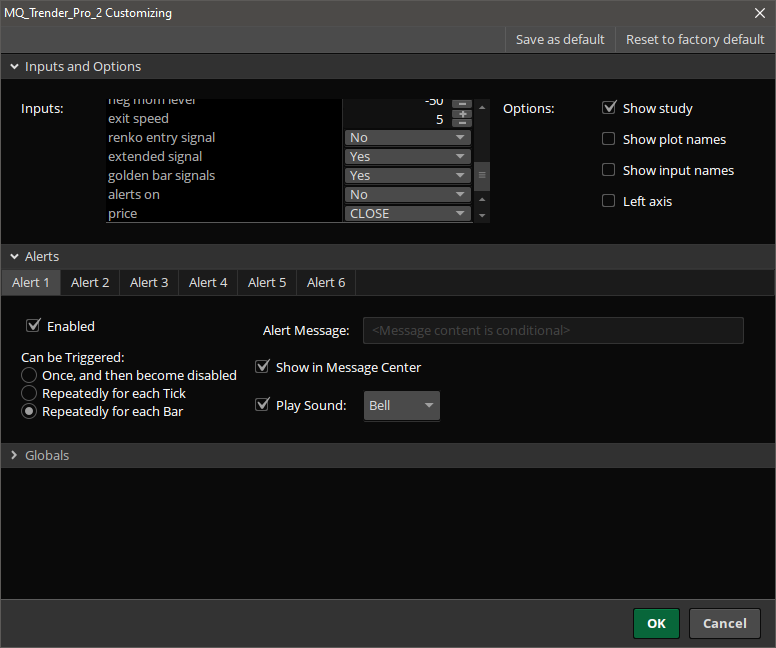Select the 'price' input label
The height and width of the screenshot is (648, 776).
point(123,213)
